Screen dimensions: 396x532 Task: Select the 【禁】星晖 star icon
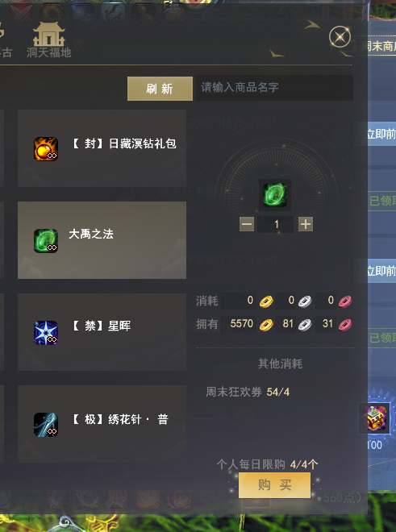click(x=46, y=332)
